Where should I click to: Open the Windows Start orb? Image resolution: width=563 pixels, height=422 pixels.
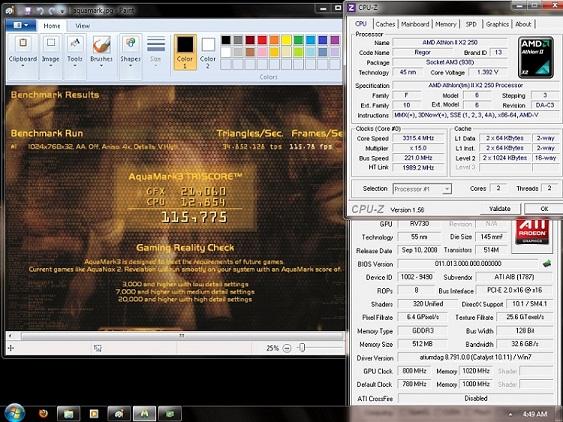(14, 413)
